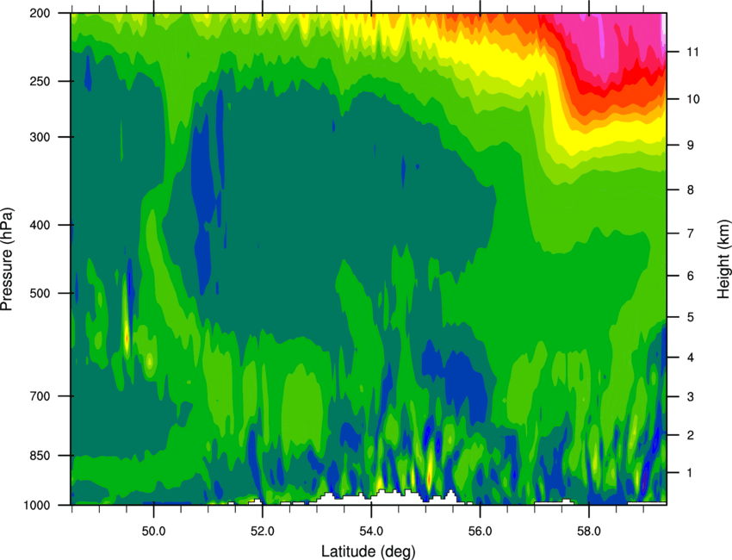Click the 'Height (km)' axis title
Viewport: 732px width, 560px height.
click(723, 259)
